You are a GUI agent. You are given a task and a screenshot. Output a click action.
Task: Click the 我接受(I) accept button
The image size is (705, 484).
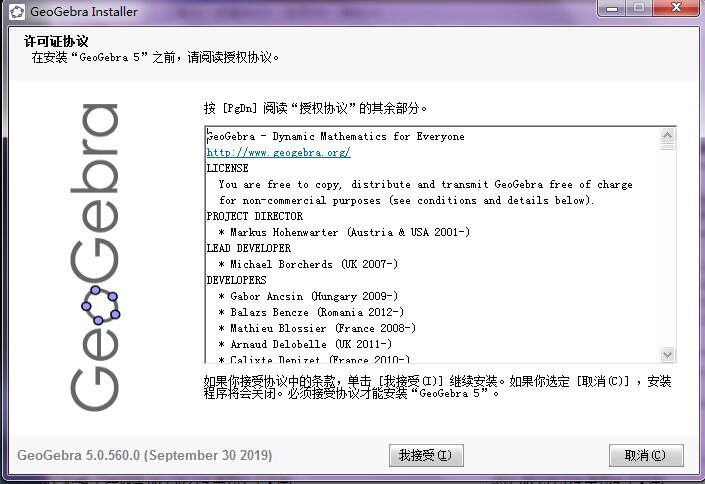(426, 456)
